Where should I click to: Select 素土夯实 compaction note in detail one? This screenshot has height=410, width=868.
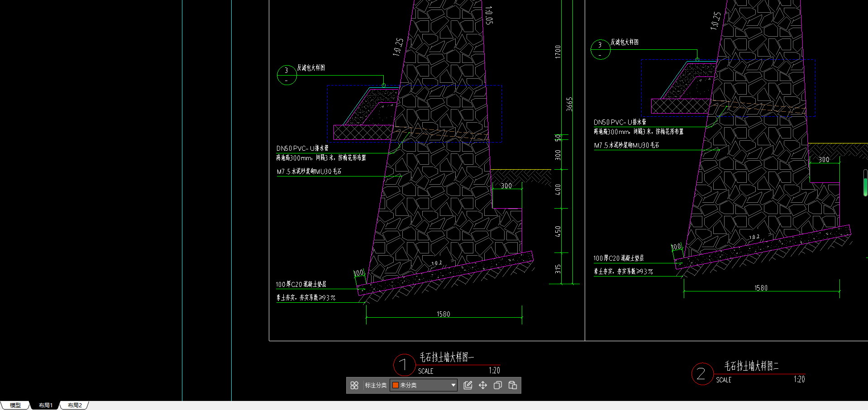[x=306, y=298]
